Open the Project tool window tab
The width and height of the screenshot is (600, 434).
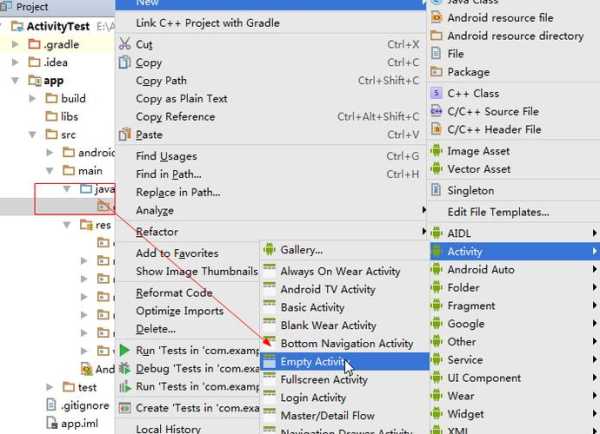point(25,7)
